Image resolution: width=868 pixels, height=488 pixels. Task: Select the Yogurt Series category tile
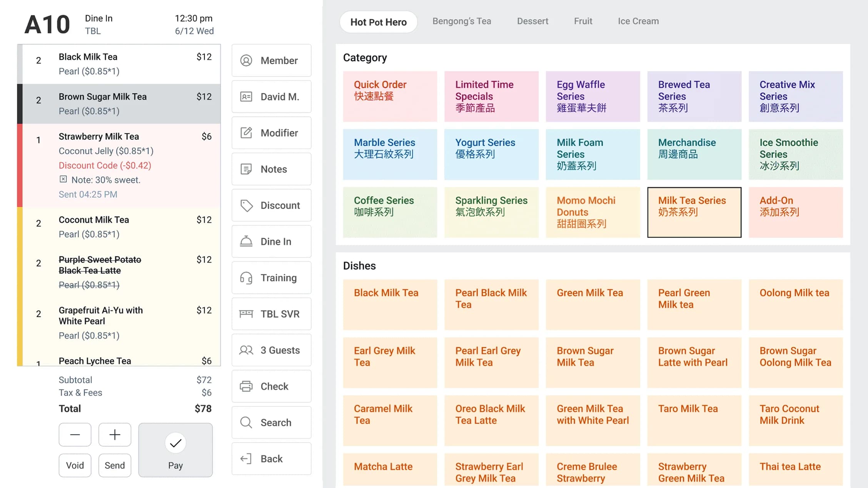tap(491, 154)
